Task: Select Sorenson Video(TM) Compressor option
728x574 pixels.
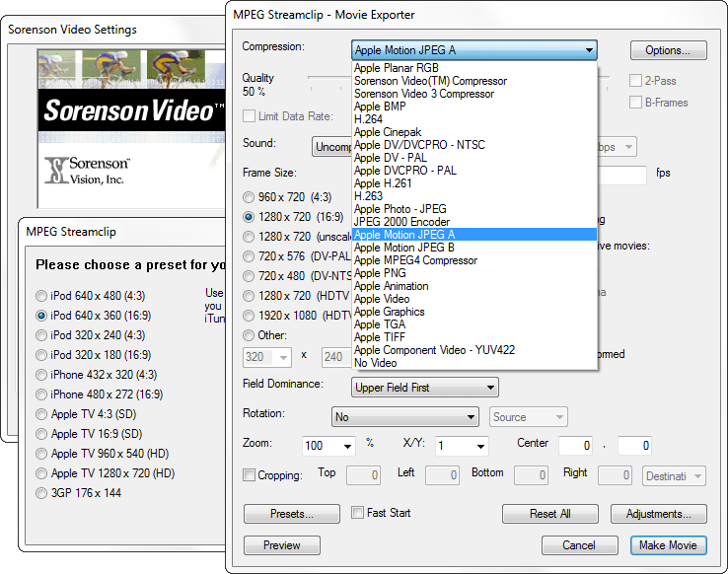Action: [474, 81]
